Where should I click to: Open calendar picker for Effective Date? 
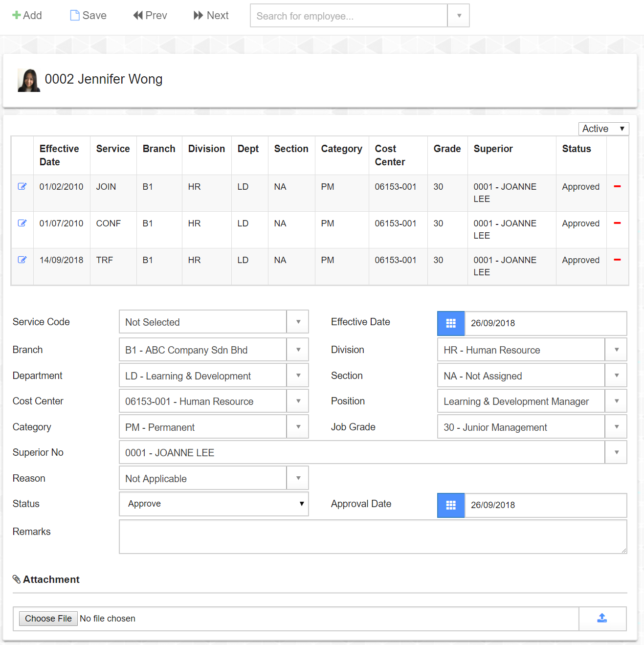coord(450,323)
